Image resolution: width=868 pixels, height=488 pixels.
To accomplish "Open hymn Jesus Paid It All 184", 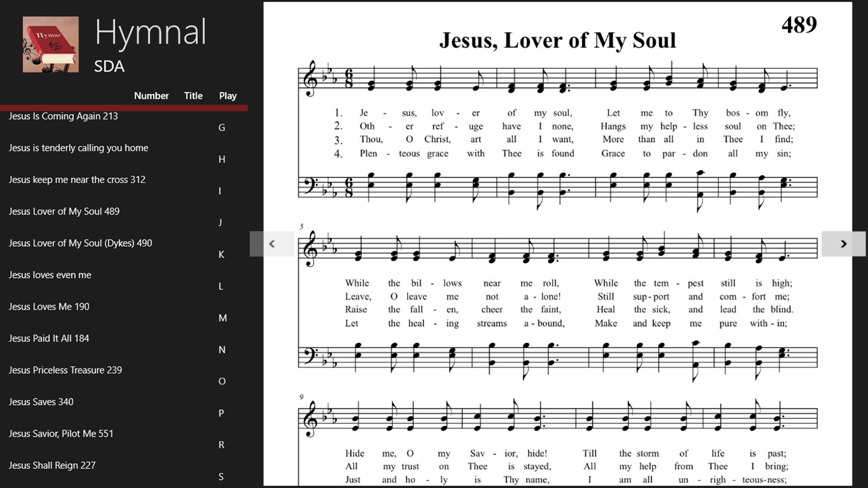I will coord(49,338).
